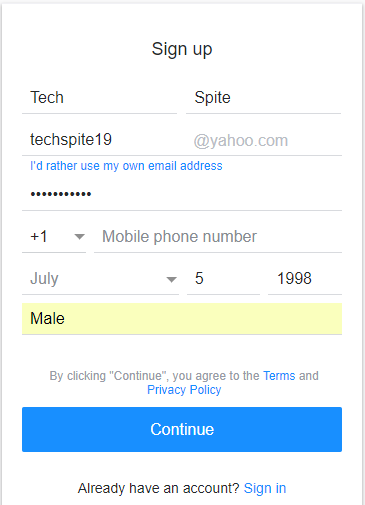The image size is (365, 505).
Task: Open the Sign in link
Action: point(265,488)
